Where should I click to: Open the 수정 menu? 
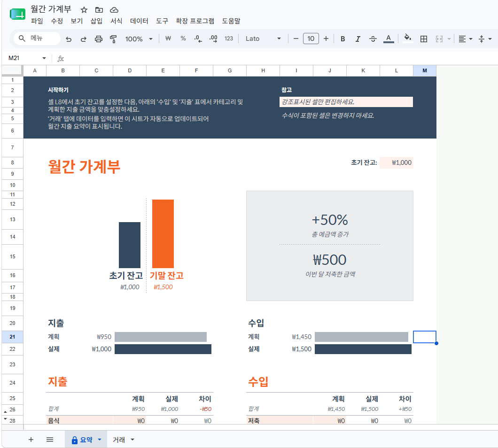point(57,21)
